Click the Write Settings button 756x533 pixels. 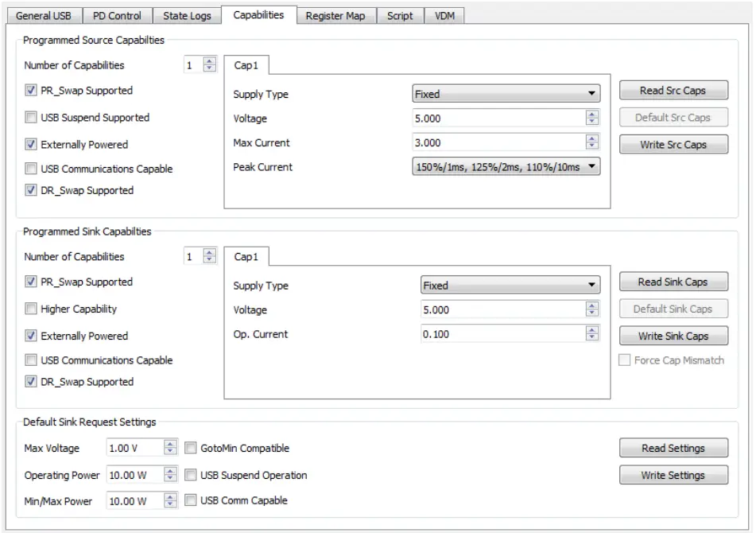(x=673, y=476)
